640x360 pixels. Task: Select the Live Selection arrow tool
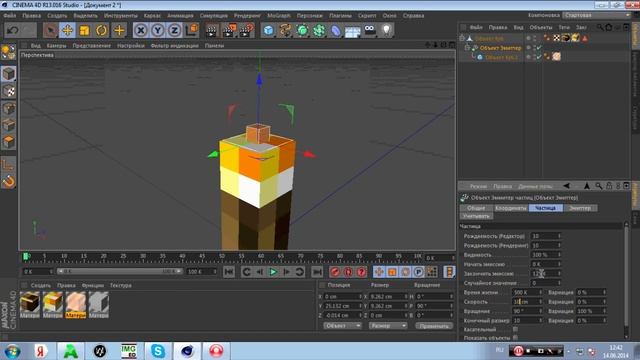50,30
